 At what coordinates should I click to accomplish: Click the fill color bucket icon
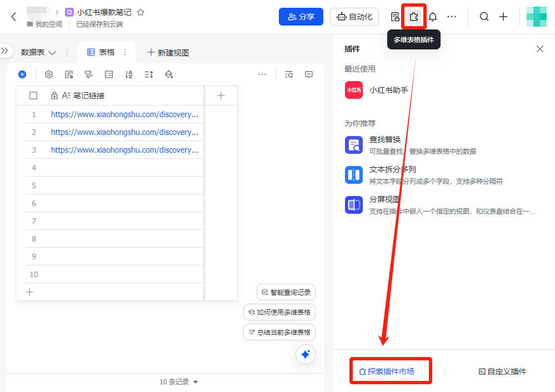click(168, 74)
